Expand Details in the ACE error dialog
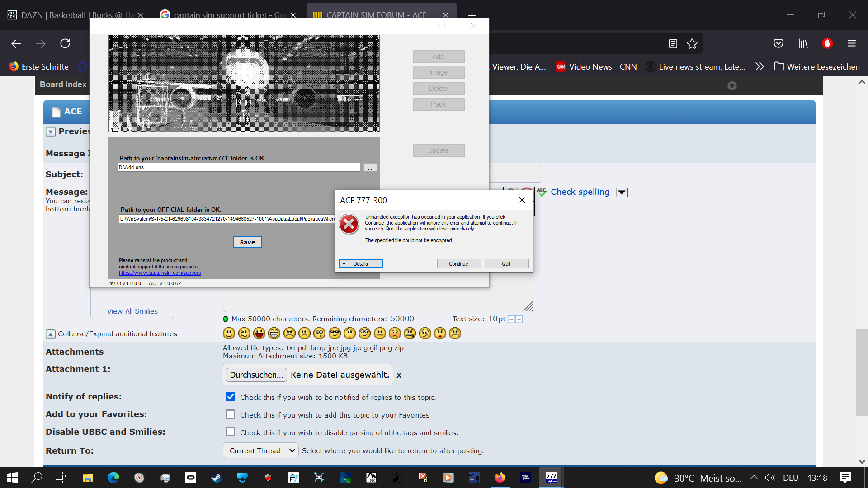Screen dimensions: 868x488 (361, 264)
